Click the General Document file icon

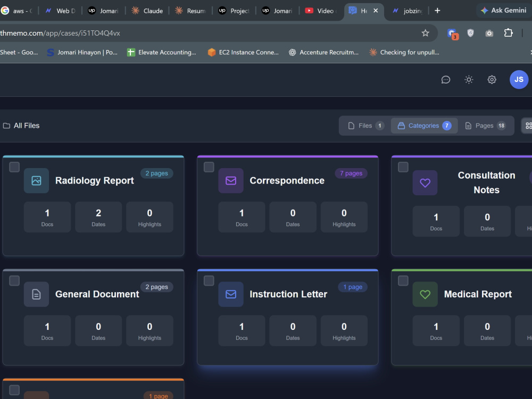pyautogui.click(x=36, y=294)
